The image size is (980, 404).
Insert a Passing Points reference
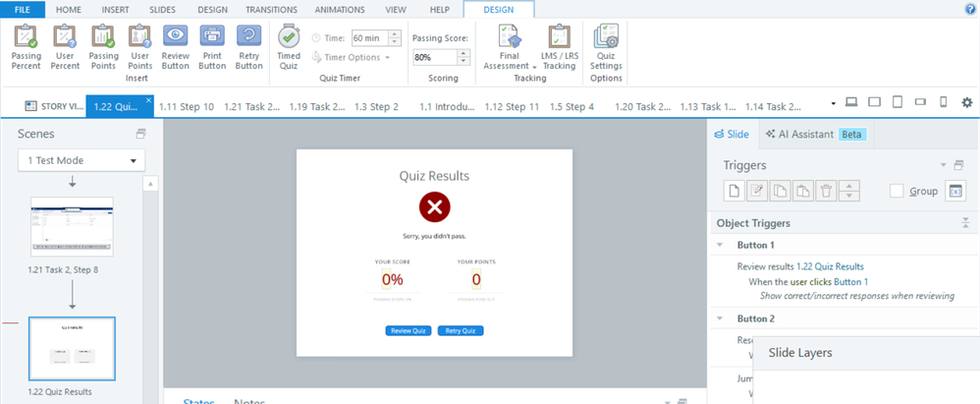103,47
